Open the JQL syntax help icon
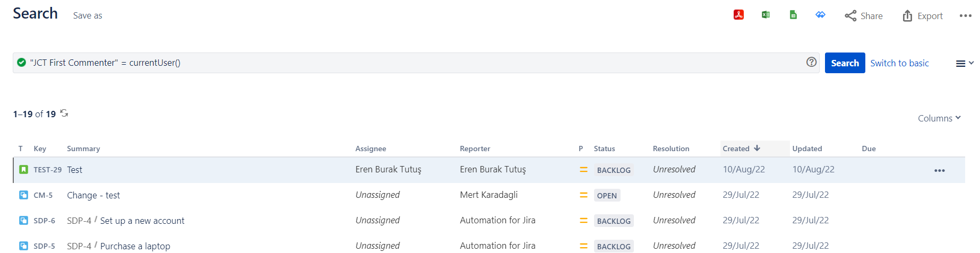Viewport: 980px width, 253px height. point(811,62)
